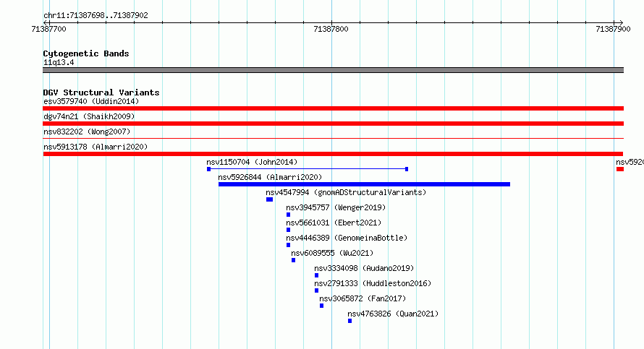Image resolution: width=644 pixels, height=349 pixels.
Task: Click the small red marker under nsv592
Action: 620,169
